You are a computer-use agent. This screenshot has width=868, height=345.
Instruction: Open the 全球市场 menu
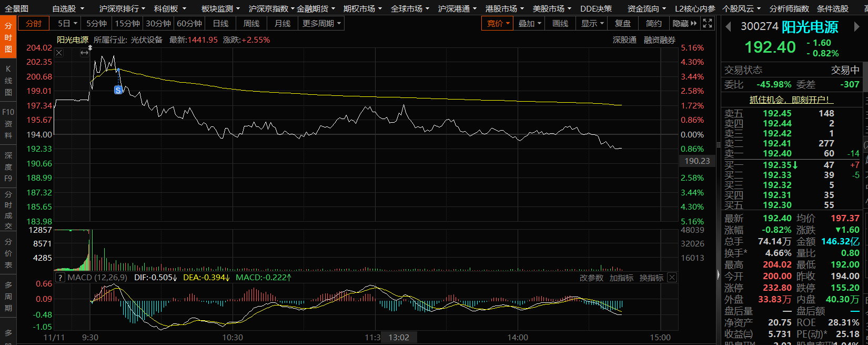pyautogui.click(x=410, y=8)
